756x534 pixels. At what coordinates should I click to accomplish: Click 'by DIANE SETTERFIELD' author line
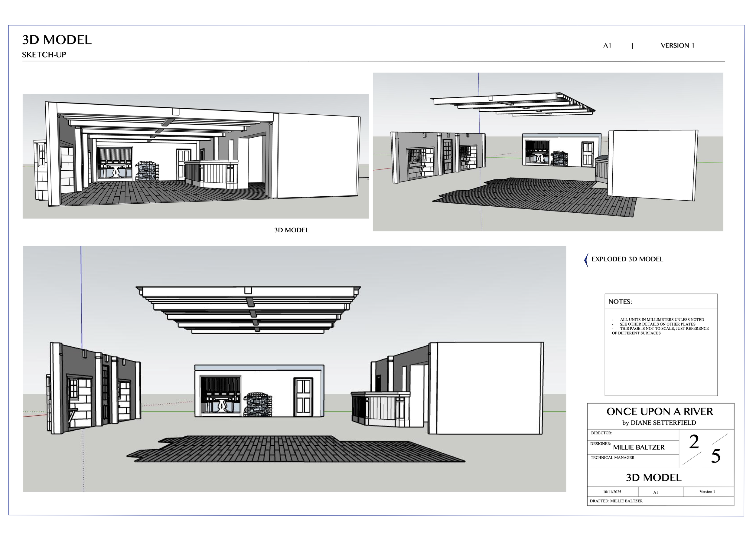(x=659, y=423)
